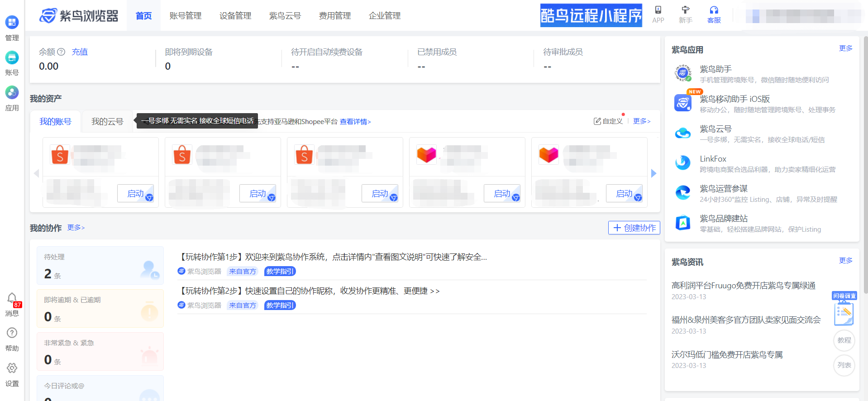Screen dimensions: 868x401
Task: Click 教学指引 tag under 玩转协作第1步
Action: point(280,272)
